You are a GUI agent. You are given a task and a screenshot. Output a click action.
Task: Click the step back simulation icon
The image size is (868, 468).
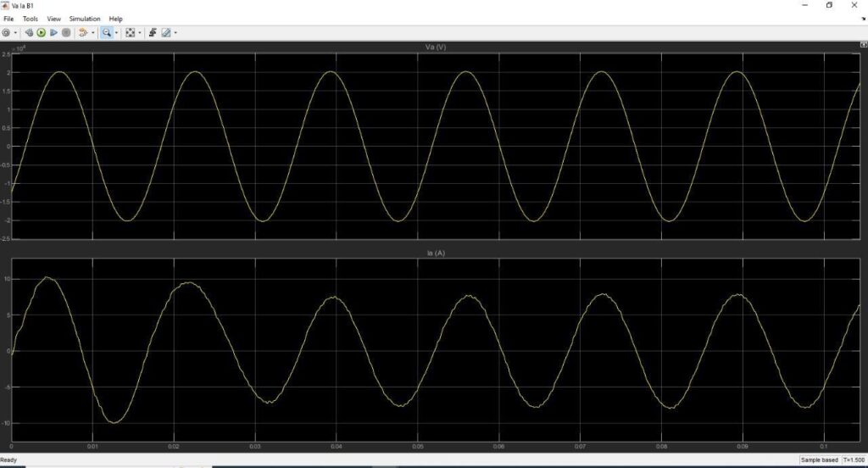pos(29,33)
